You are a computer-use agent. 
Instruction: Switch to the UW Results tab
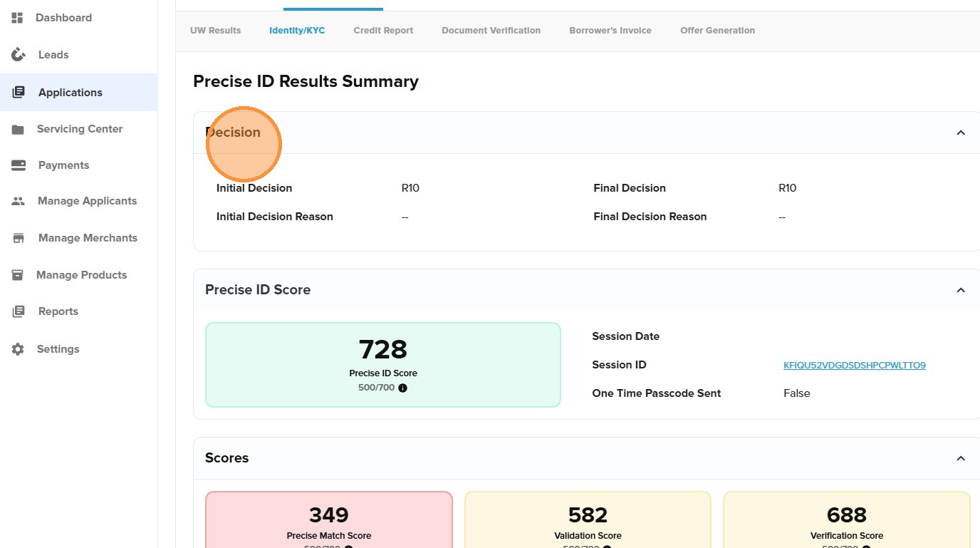[215, 31]
